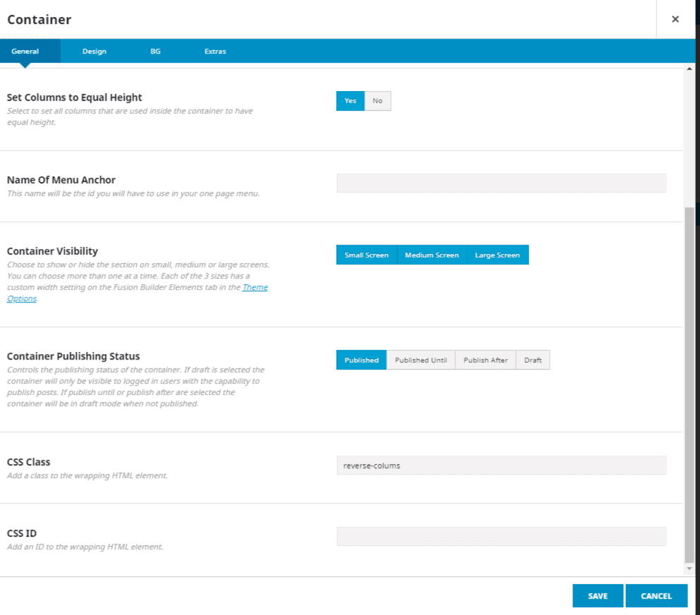The image size is (700, 615).
Task: Turn off Large Screen visibility
Action: click(497, 255)
